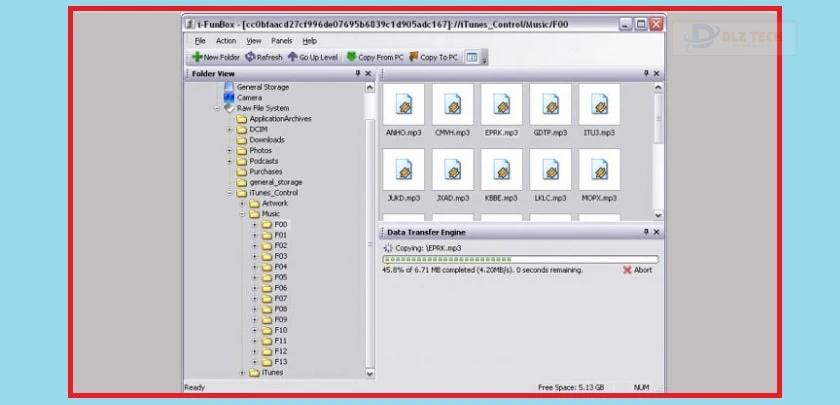
Task: Click the Refresh toolbar button
Action: (x=264, y=57)
